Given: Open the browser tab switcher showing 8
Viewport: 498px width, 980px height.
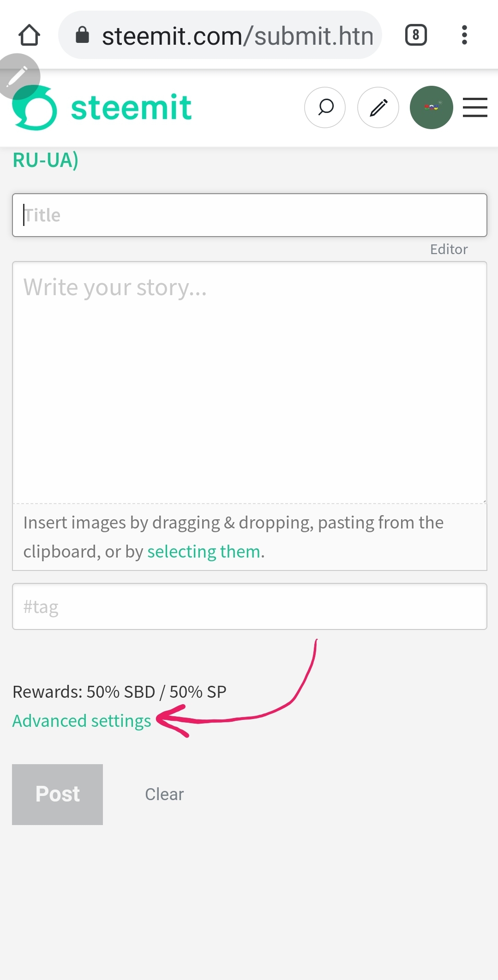Looking at the screenshot, I should 416,35.
